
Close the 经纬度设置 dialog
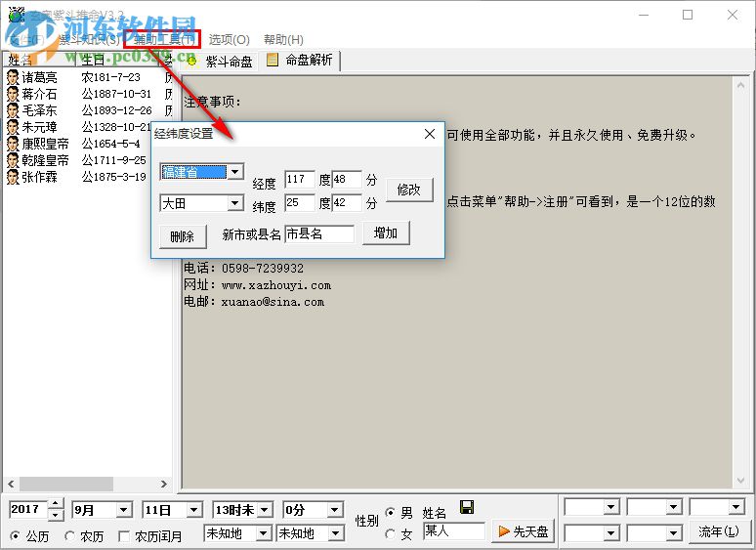(x=430, y=134)
